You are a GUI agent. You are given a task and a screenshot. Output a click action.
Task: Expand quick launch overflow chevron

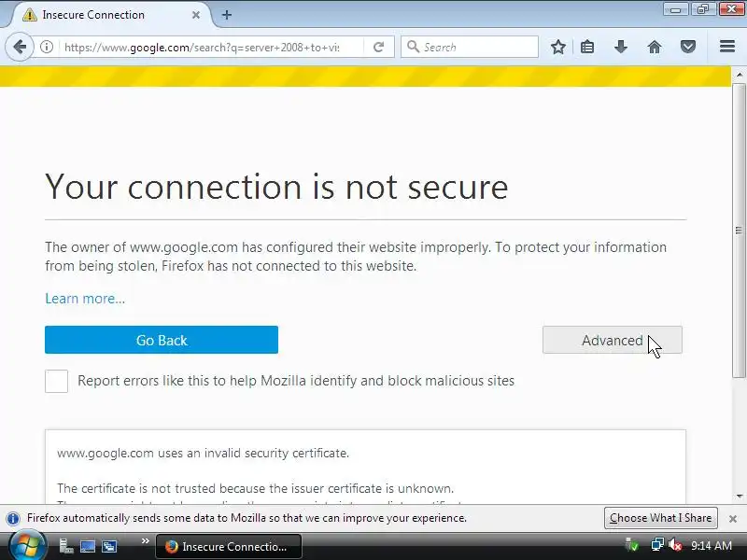(146, 541)
